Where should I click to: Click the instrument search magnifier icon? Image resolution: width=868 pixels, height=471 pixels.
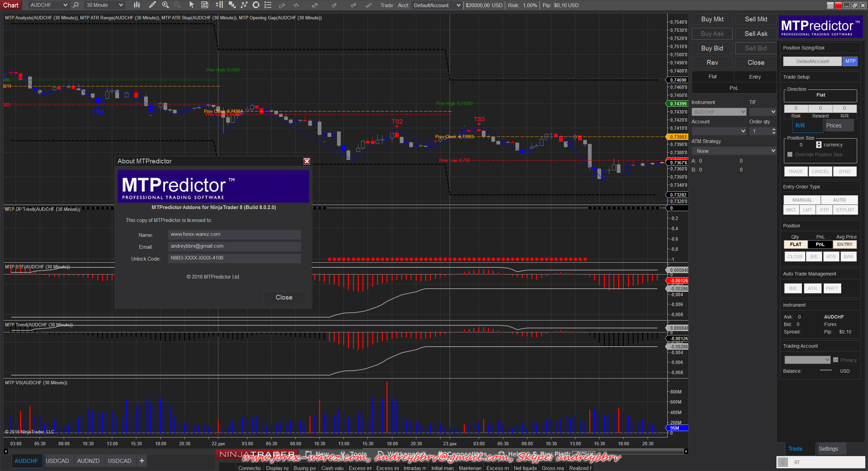click(x=76, y=5)
